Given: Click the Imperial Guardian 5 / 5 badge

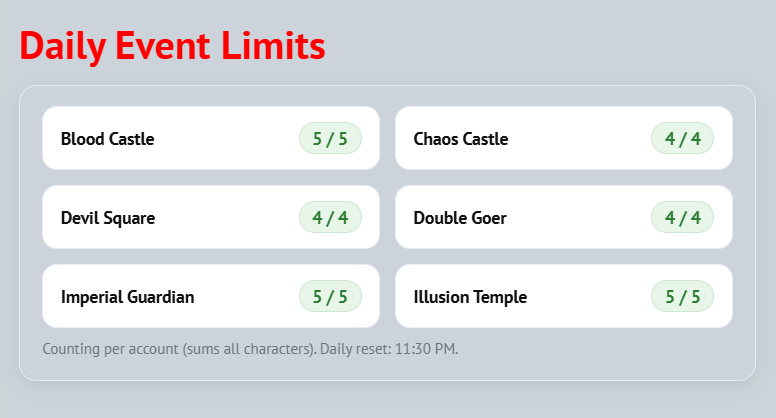Looking at the screenshot, I should tap(330, 297).
